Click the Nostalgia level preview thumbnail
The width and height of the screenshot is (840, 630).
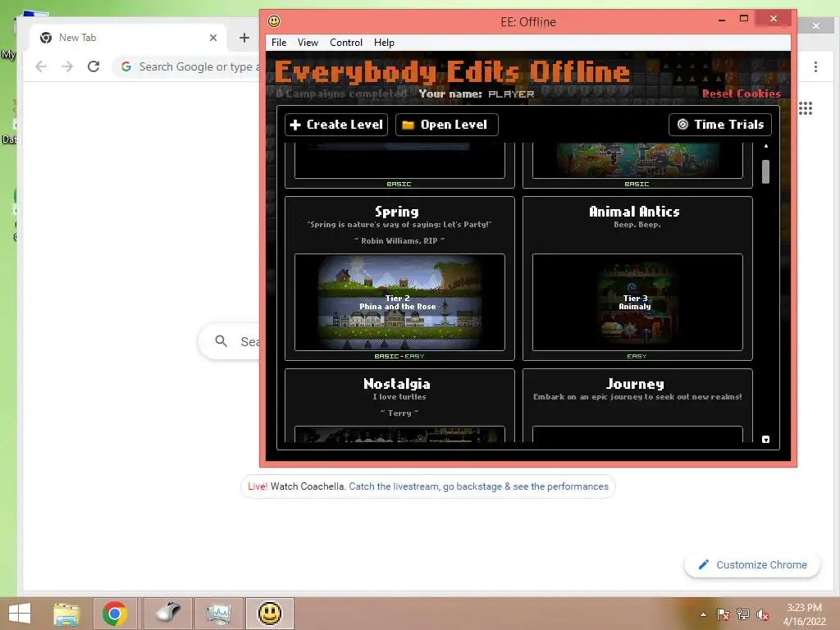click(x=399, y=434)
